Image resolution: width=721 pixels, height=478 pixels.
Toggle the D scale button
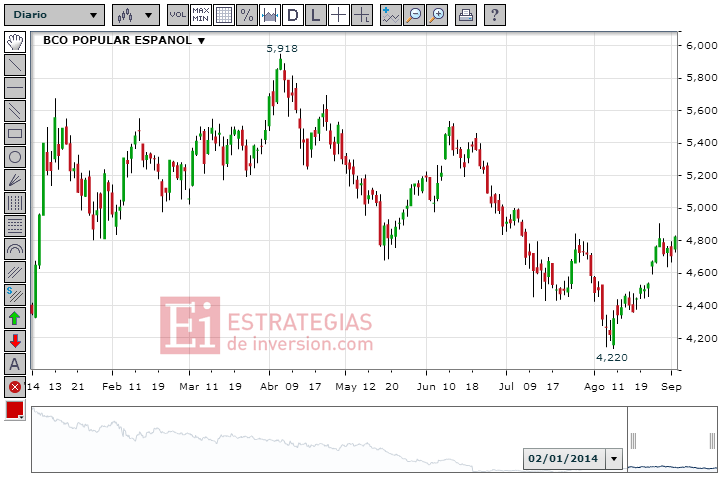point(292,15)
